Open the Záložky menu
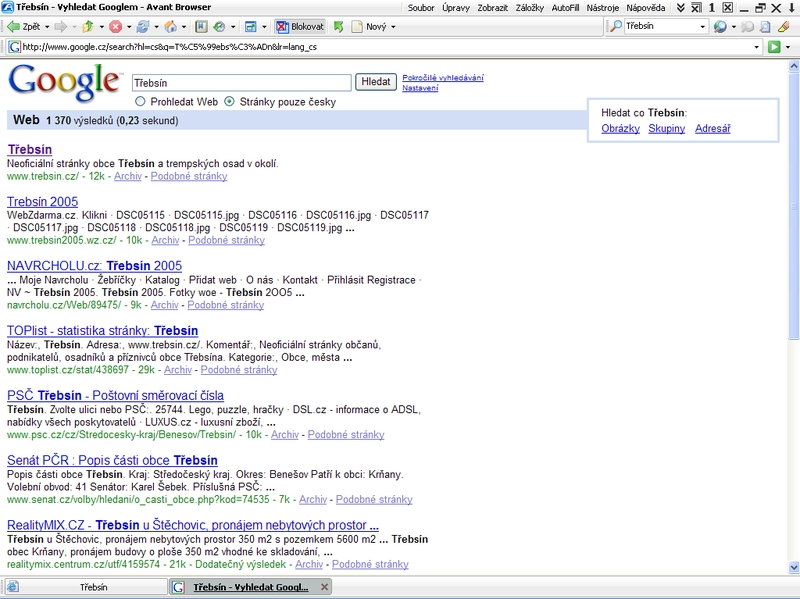The width and height of the screenshot is (800, 599). pyautogui.click(x=530, y=8)
